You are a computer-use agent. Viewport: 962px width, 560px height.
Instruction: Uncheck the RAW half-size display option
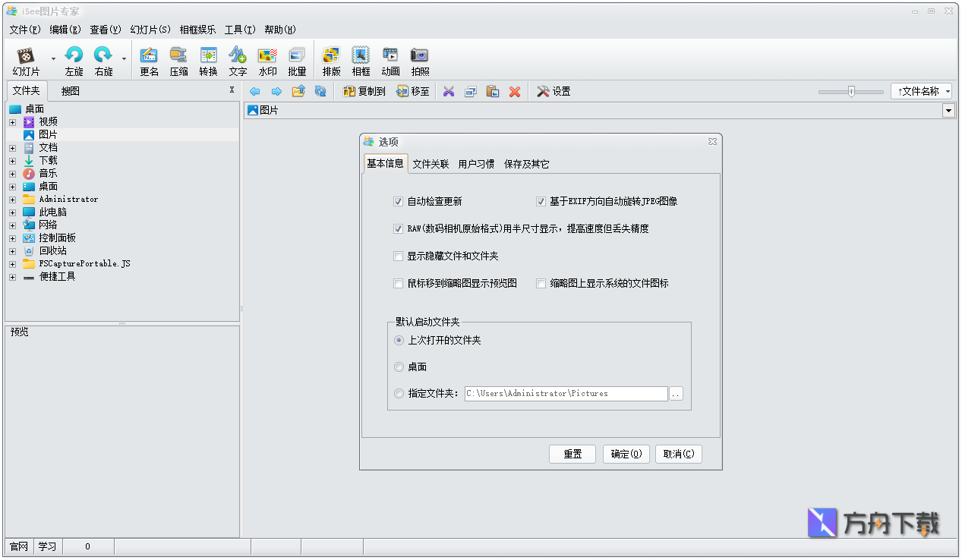click(398, 228)
